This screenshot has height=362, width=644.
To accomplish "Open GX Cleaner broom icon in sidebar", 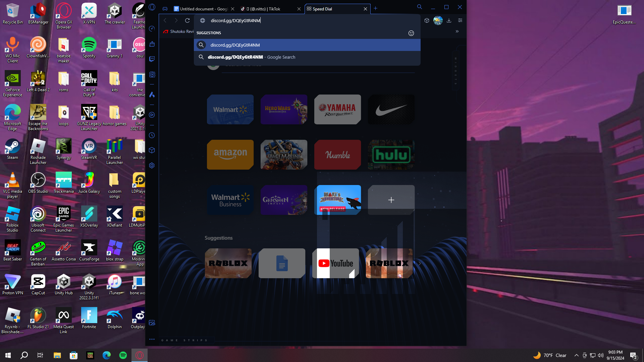I will [x=152, y=44].
